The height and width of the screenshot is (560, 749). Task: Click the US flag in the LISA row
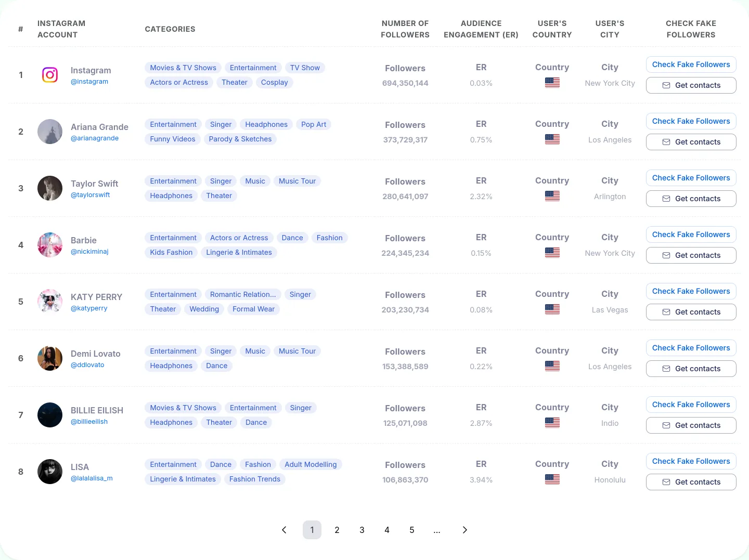[552, 479]
